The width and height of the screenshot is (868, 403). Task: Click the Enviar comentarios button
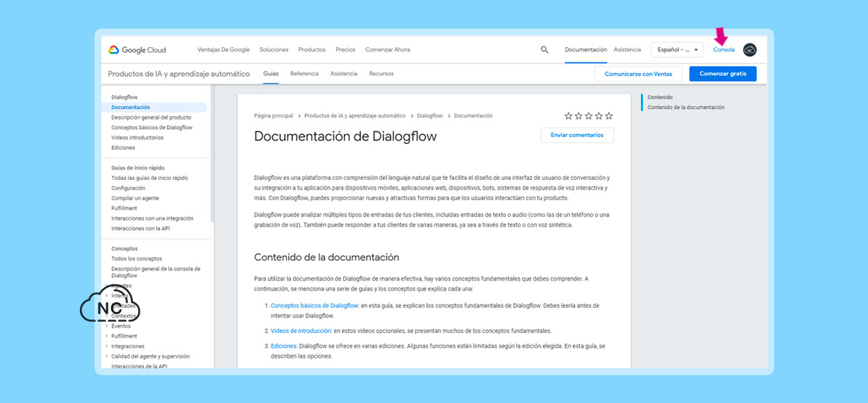click(x=577, y=135)
